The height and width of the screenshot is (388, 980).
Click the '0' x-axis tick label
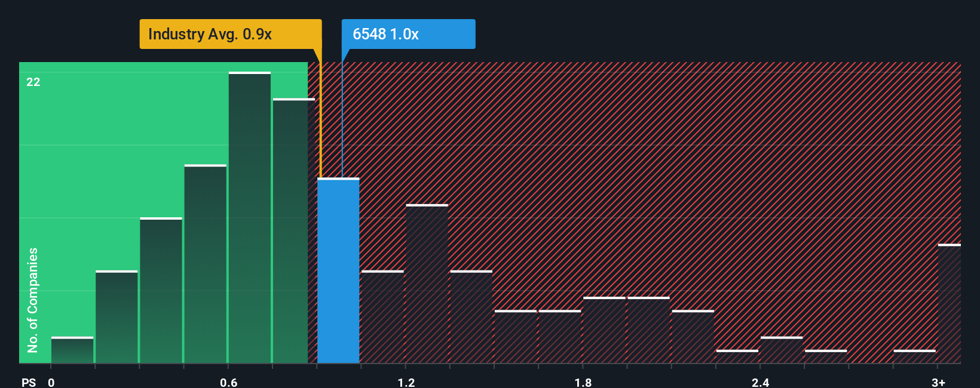pyautogui.click(x=51, y=382)
